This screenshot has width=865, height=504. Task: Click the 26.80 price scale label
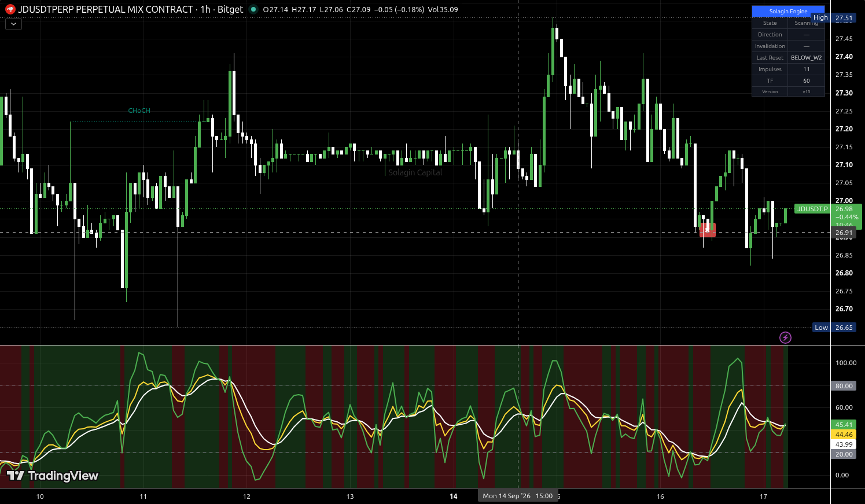tap(844, 273)
